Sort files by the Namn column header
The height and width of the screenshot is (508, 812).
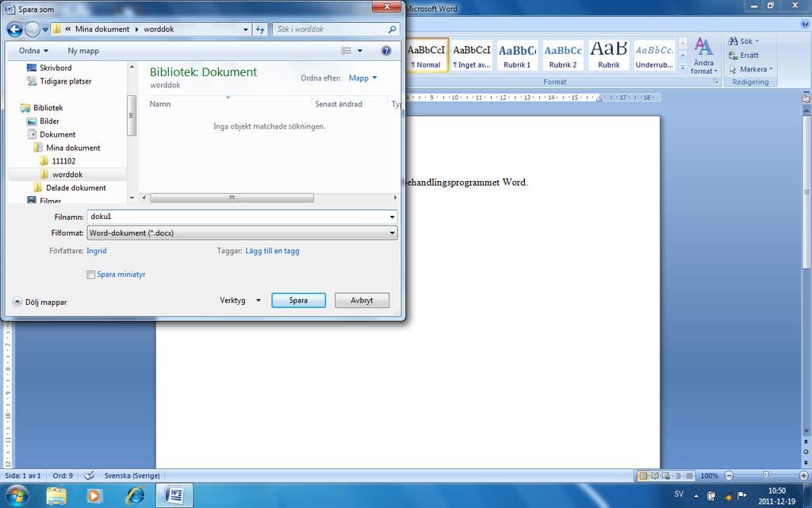click(160, 104)
